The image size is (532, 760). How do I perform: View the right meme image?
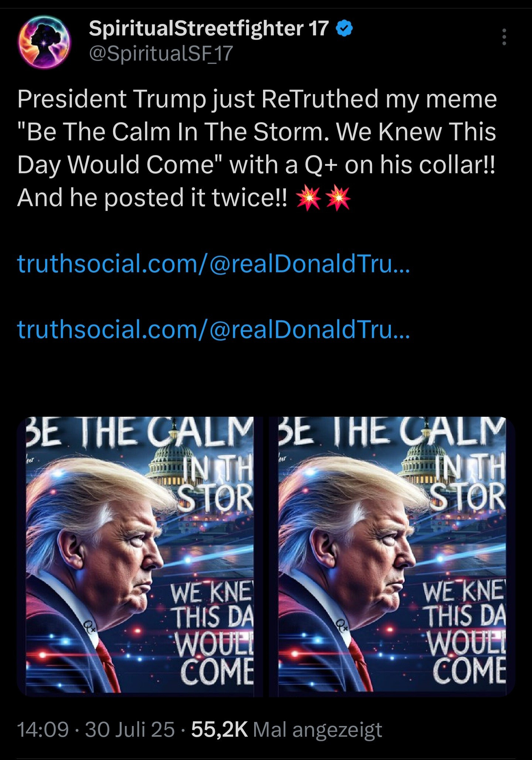(x=392, y=556)
